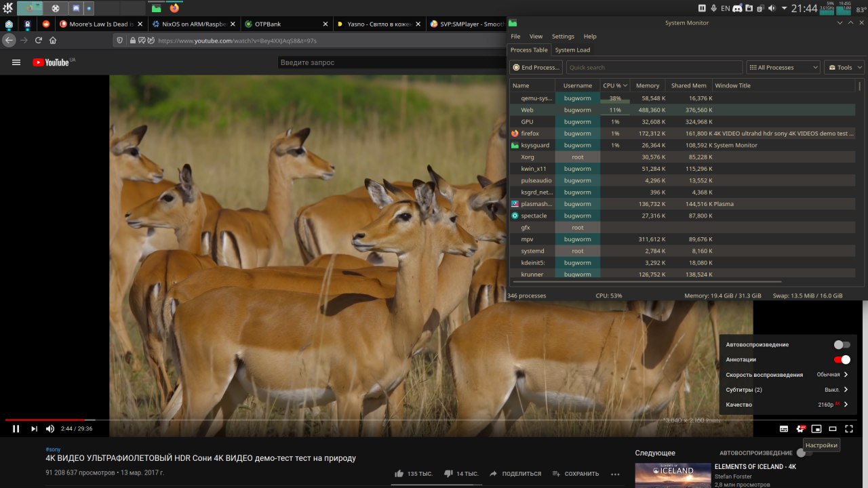
Task: Open the volume tray icon
Action: tap(770, 8)
